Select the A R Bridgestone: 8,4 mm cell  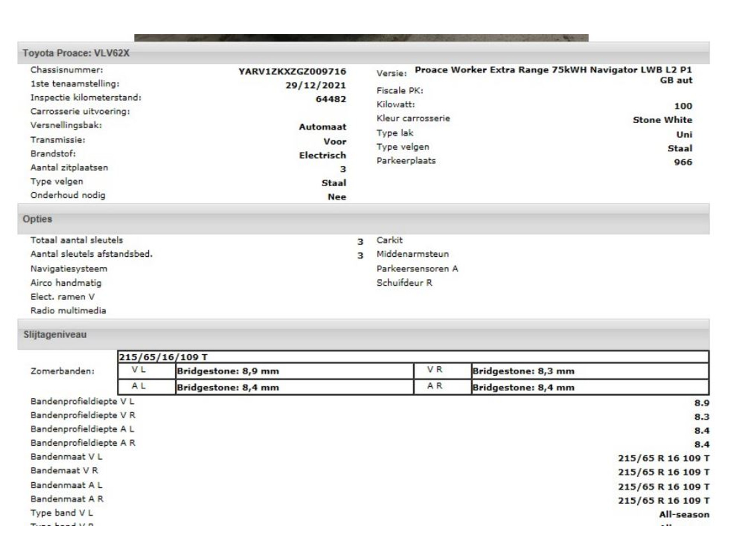[x=590, y=387]
